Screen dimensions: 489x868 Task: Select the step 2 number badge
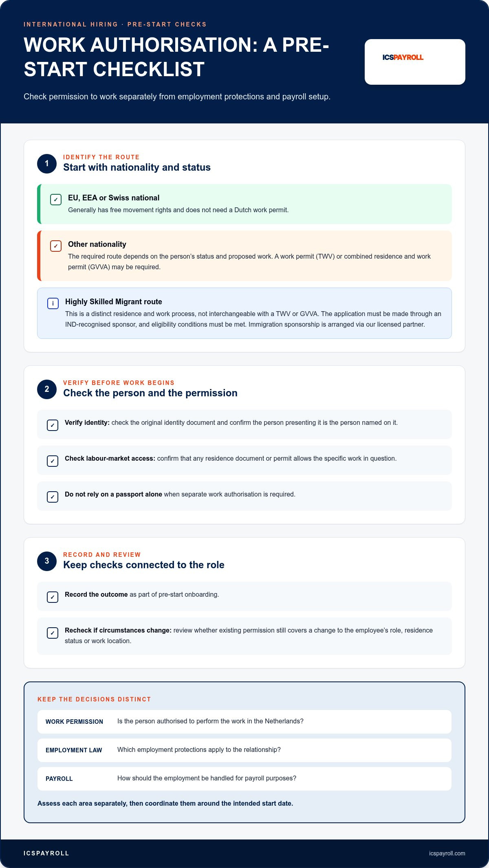tap(47, 389)
